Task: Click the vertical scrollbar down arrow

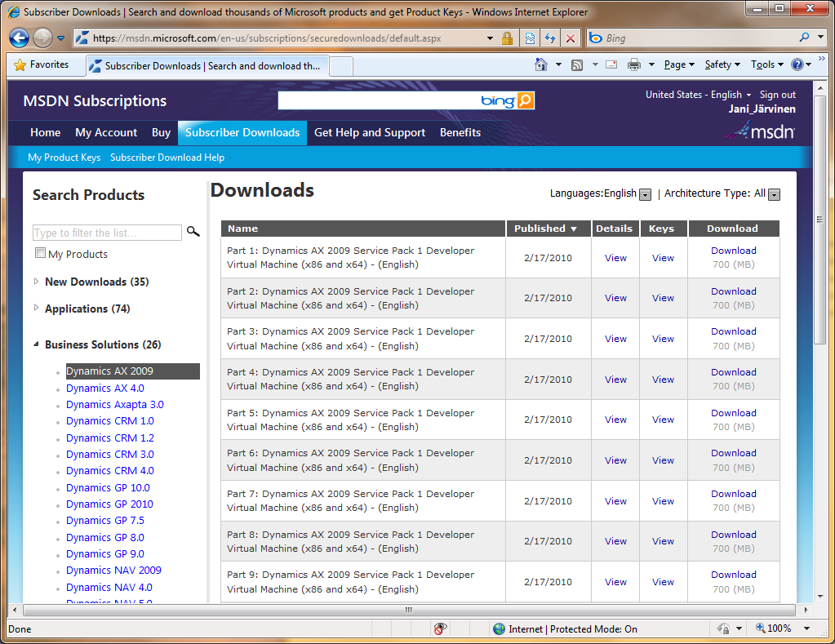Action: (820, 597)
